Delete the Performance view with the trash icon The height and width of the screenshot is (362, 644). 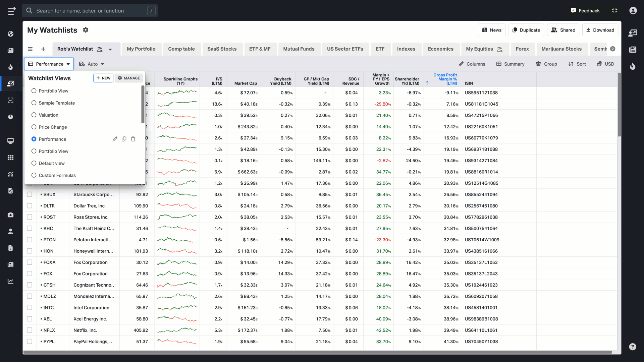[x=133, y=139]
